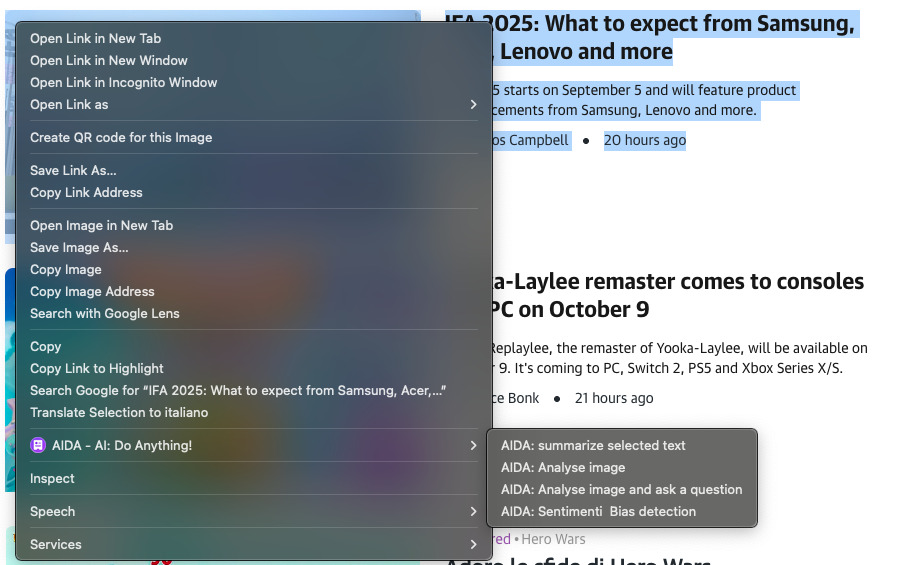Click the chevron beside AIDA - AI: Do Anything!

click(473, 446)
